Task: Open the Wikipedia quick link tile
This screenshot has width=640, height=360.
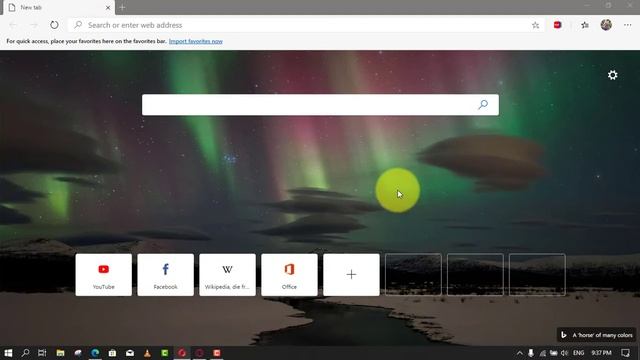Action: pyautogui.click(x=227, y=275)
